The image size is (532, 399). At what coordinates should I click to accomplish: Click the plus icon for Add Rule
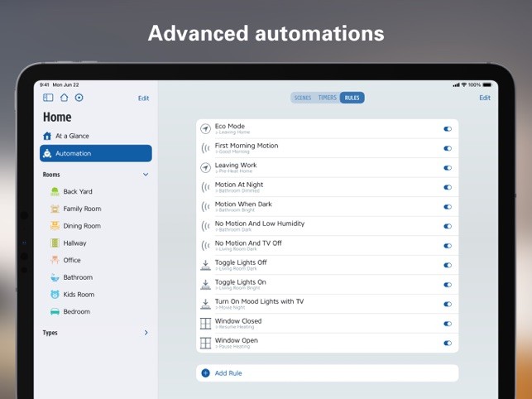pyautogui.click(x=205, y=373)
